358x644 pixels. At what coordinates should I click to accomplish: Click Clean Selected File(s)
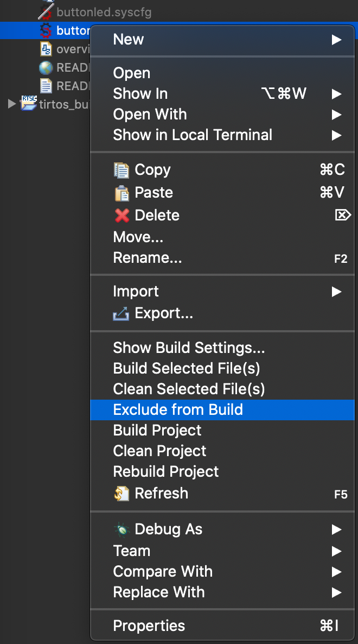(188, 389)
